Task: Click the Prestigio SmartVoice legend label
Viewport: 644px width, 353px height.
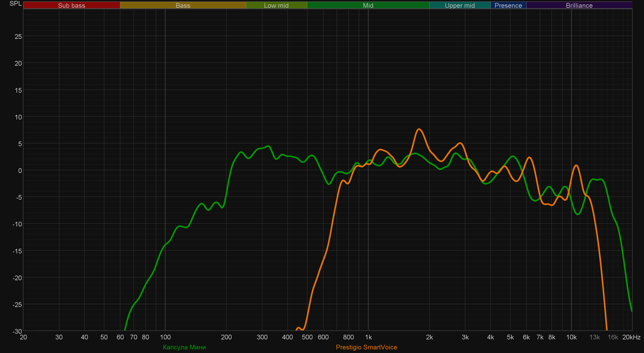Action: pos(366,347)
